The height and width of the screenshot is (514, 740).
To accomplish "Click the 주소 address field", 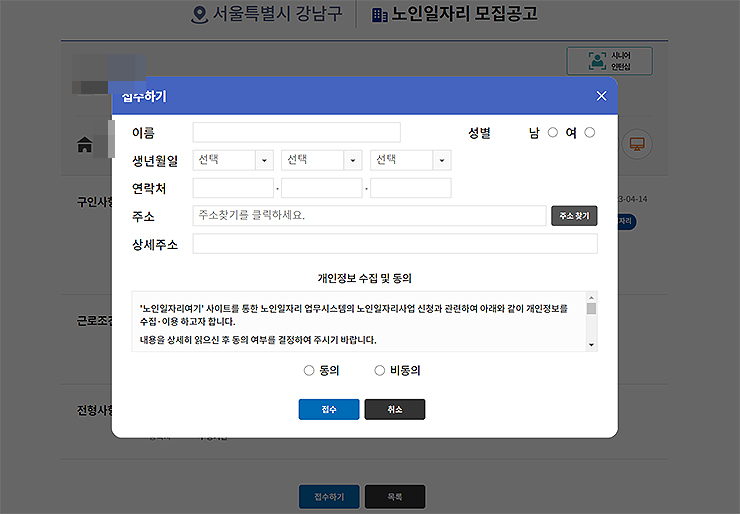I will [369, 216].
